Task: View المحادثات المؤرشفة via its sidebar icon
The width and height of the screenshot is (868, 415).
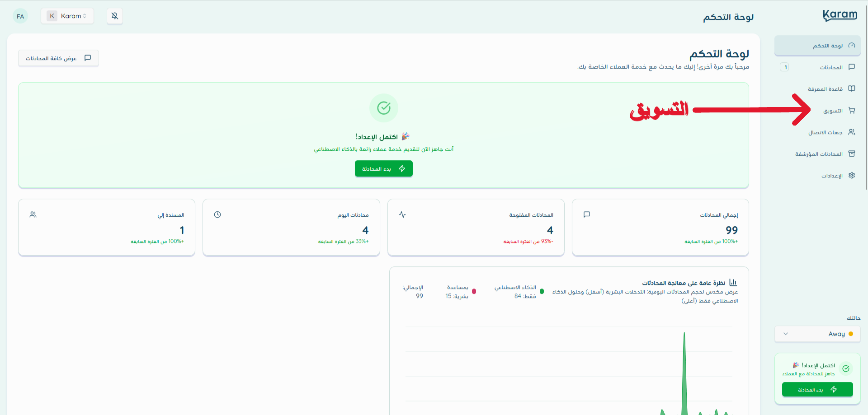Action: [x=852, y=154]
